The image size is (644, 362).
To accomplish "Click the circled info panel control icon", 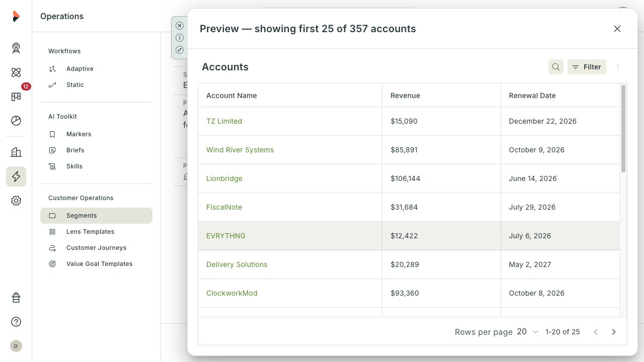I will pos(180,38).
